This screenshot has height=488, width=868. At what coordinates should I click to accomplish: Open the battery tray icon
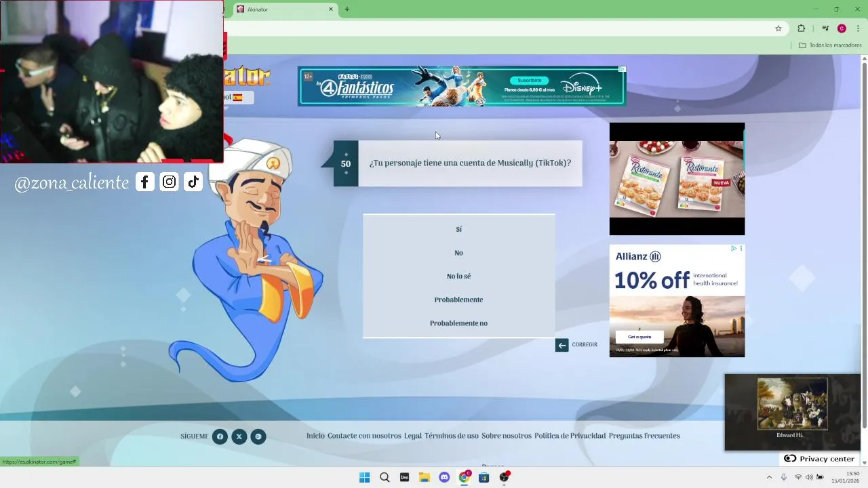point(820,477)
